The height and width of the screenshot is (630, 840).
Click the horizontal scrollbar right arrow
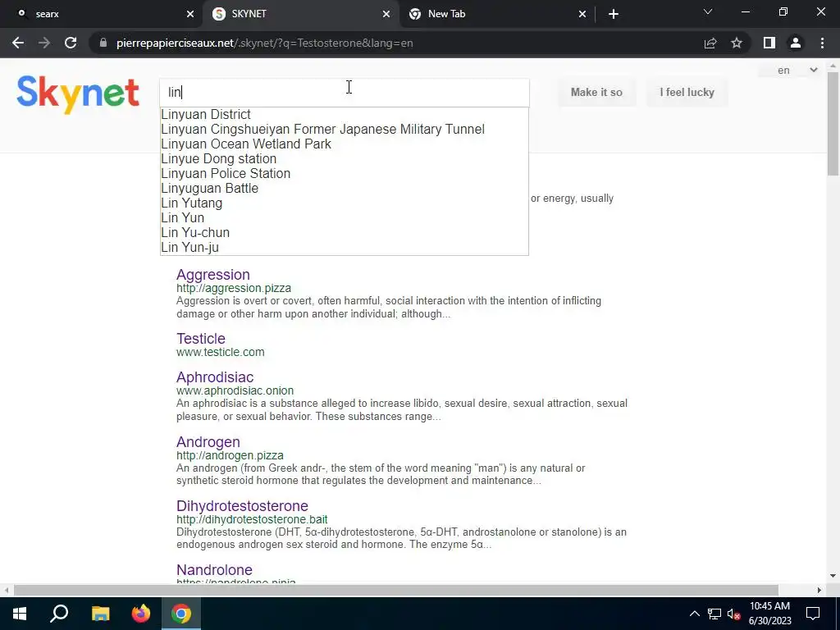tap(819, 590)
